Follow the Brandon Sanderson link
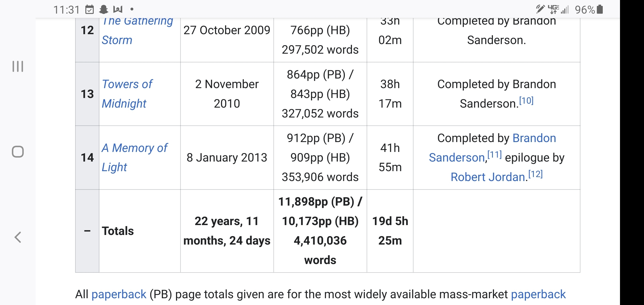 492,148
